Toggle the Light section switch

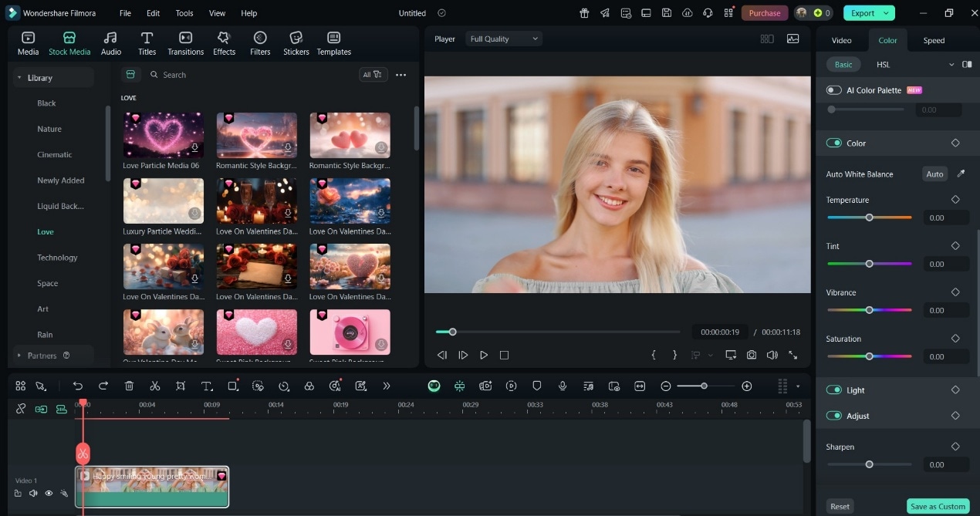pyautogui.click(x=833, y=390)
